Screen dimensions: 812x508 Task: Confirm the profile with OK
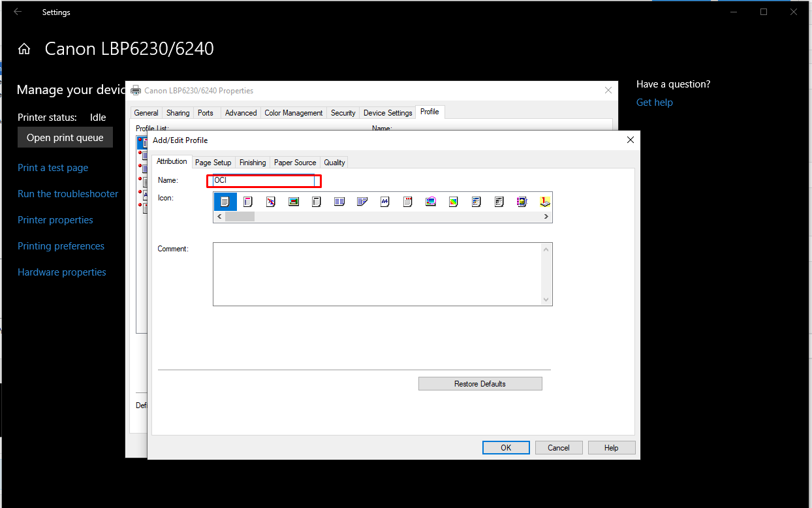[x=506, y=448]
